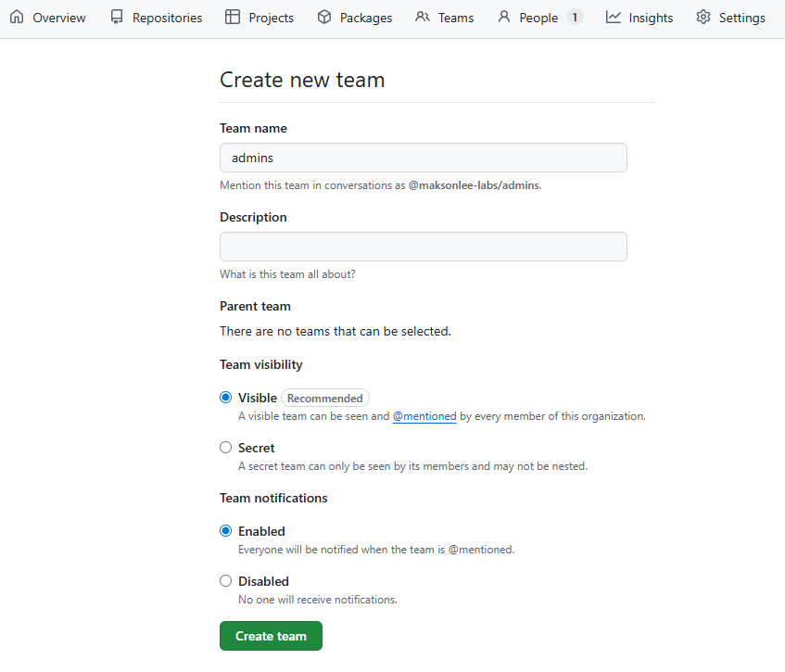Viewport: 785px width, 672px height.
Task: Follow the @mentioned link
Action: coord(424,416)
